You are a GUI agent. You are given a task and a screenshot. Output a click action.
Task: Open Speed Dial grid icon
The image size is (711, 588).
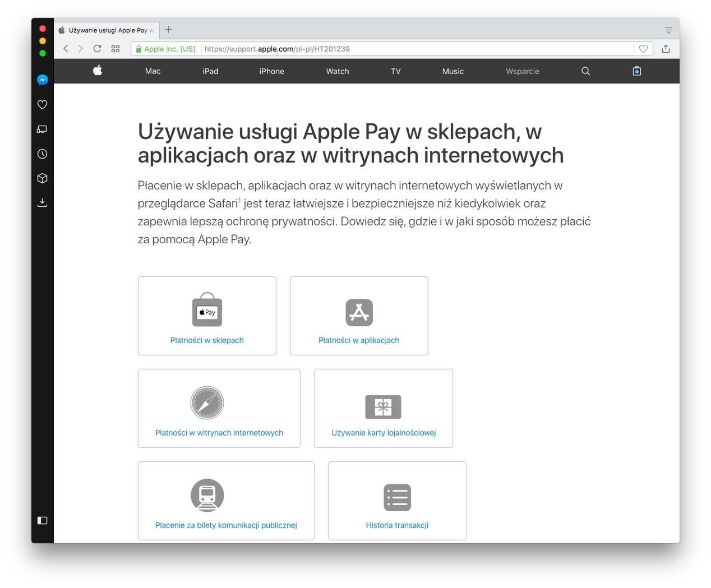(x=116, y=49)
